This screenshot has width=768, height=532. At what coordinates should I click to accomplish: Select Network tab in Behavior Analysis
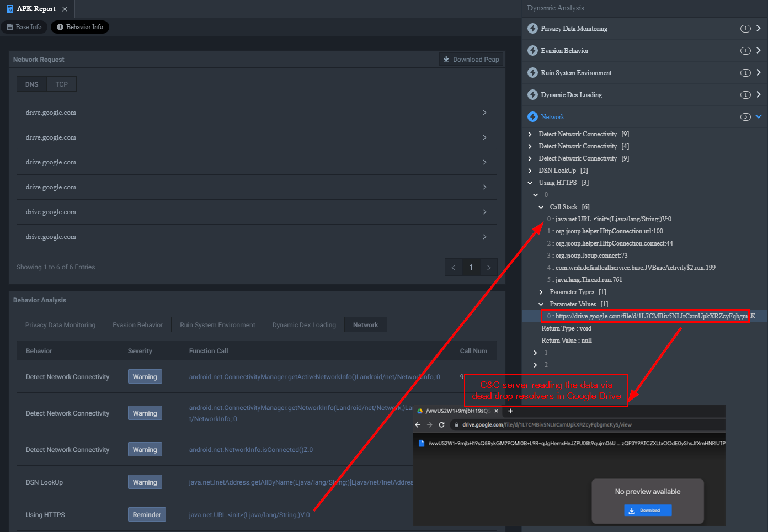click(366, 325)
